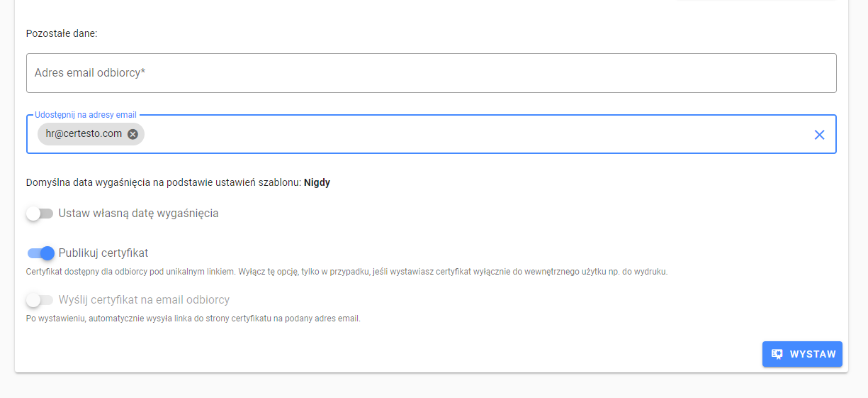Click the helper text about the unikalnym linkiem
The height and width of the screenshot is (398, 868).
[347, 272]
